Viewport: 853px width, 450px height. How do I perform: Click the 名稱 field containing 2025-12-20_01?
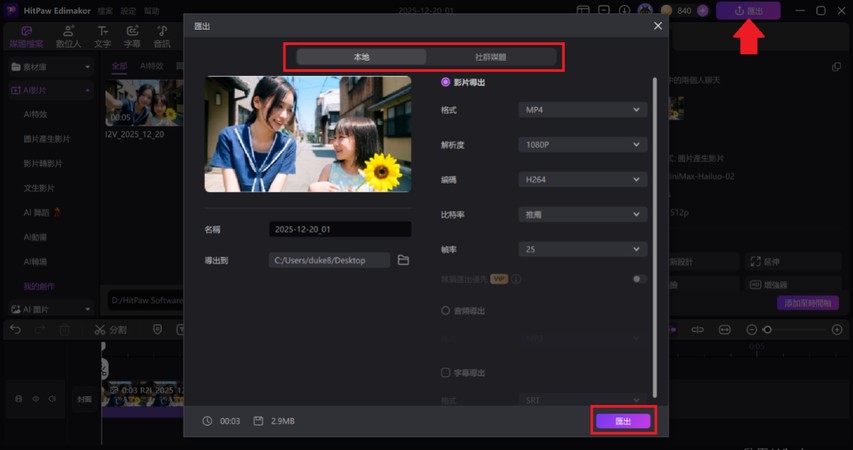click(x=340, y=229)
